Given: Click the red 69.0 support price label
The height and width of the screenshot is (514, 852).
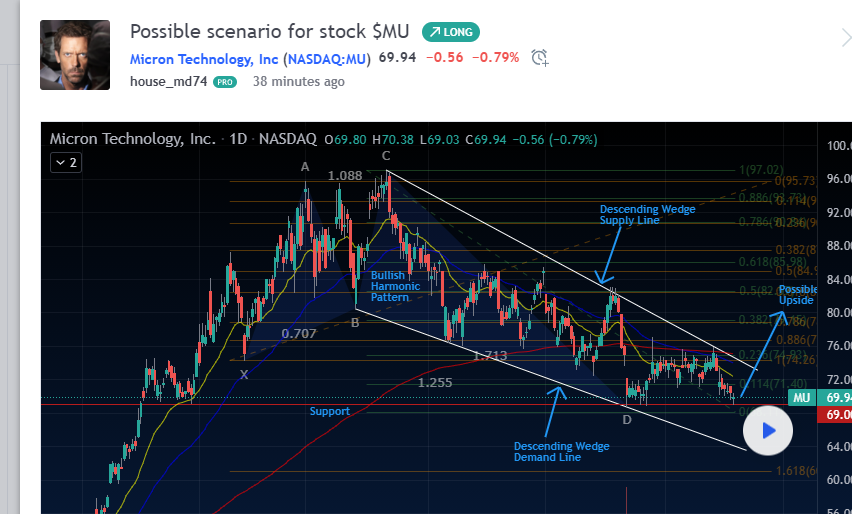Looking at the screenshot, I should click(835, 415).
